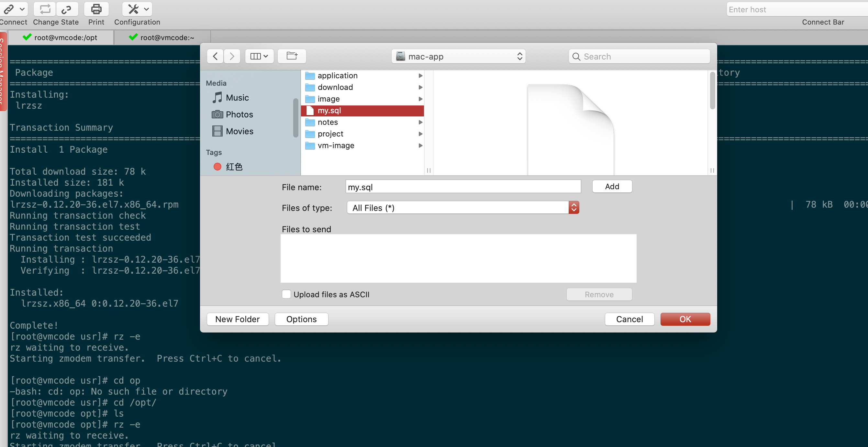868x447 pixels.
Task: Switch to the root@vmcode:/opt tab
Action: (x=65, y=38)
